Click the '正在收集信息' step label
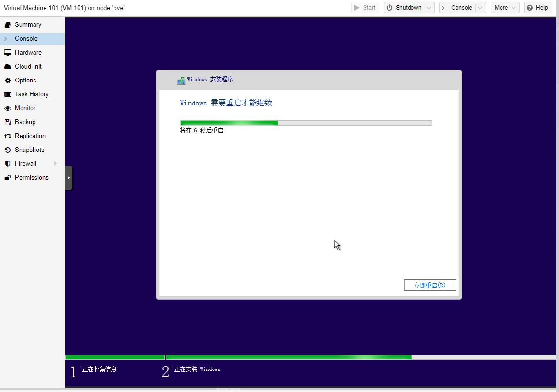This screenshot has width=559, height=392. (x=100, y=369)
